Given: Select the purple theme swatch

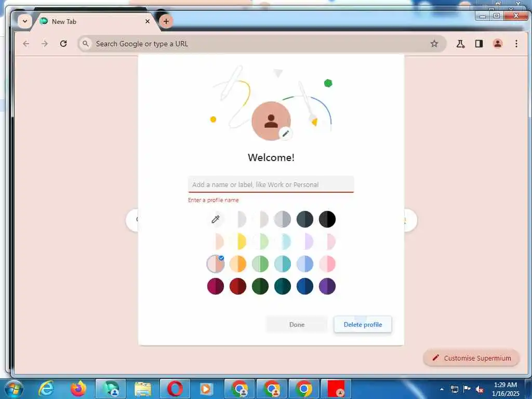Looking at the screenshot, I should pyautogui.click(x=327, y=286).
